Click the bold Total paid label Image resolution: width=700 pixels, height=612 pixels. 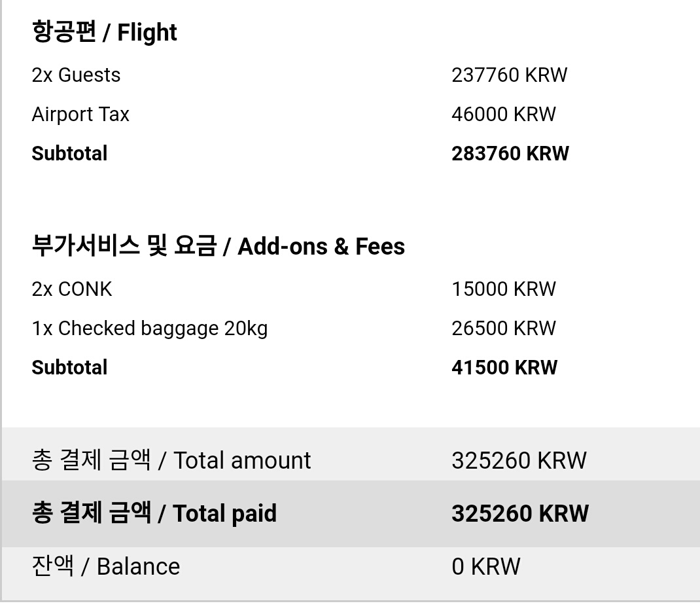154,514
